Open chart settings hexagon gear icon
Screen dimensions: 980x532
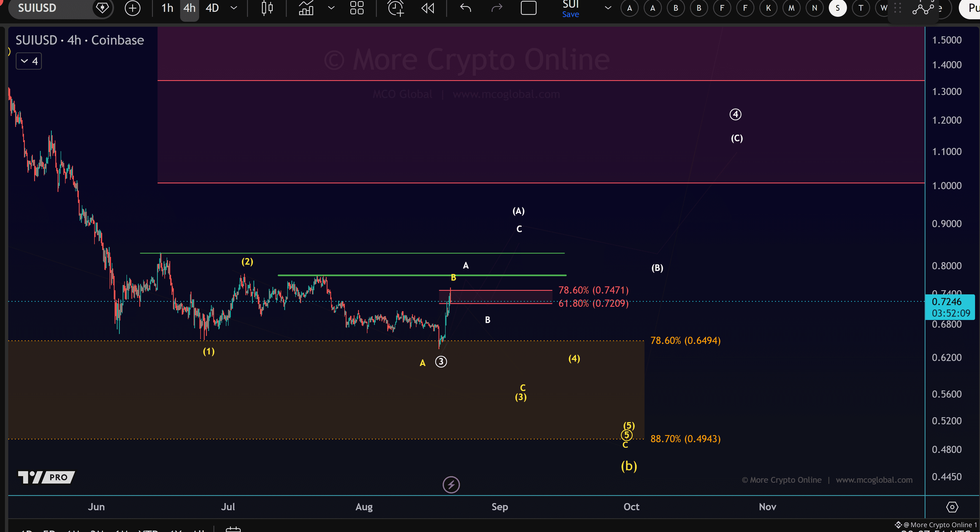click(952, 506)
